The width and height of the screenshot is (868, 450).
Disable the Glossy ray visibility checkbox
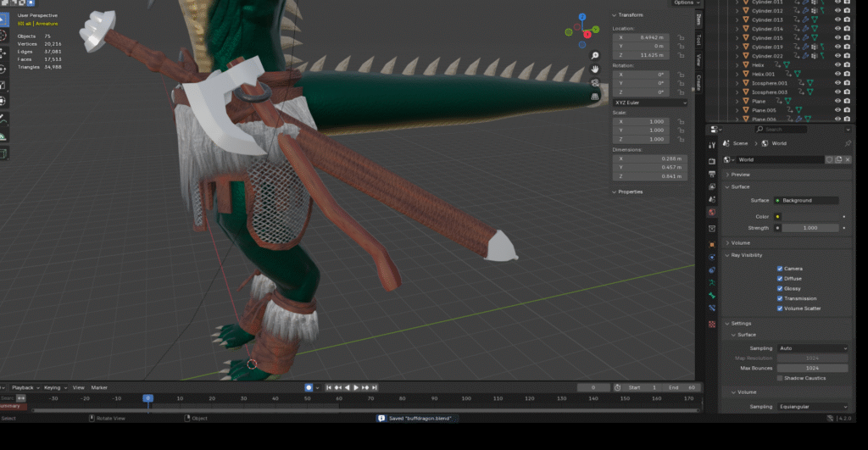click(780, 289)
